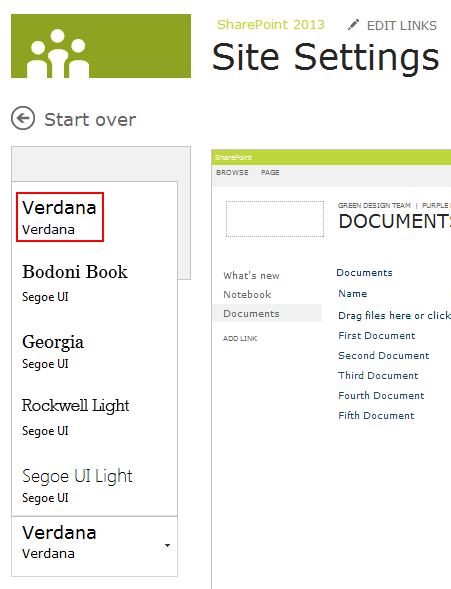
Task: Select the Verdana / Verdana font option
Action: 60,217
